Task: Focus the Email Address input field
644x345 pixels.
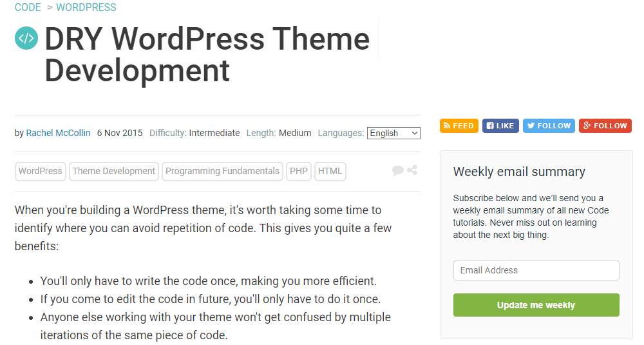Action: click(536, 270)
